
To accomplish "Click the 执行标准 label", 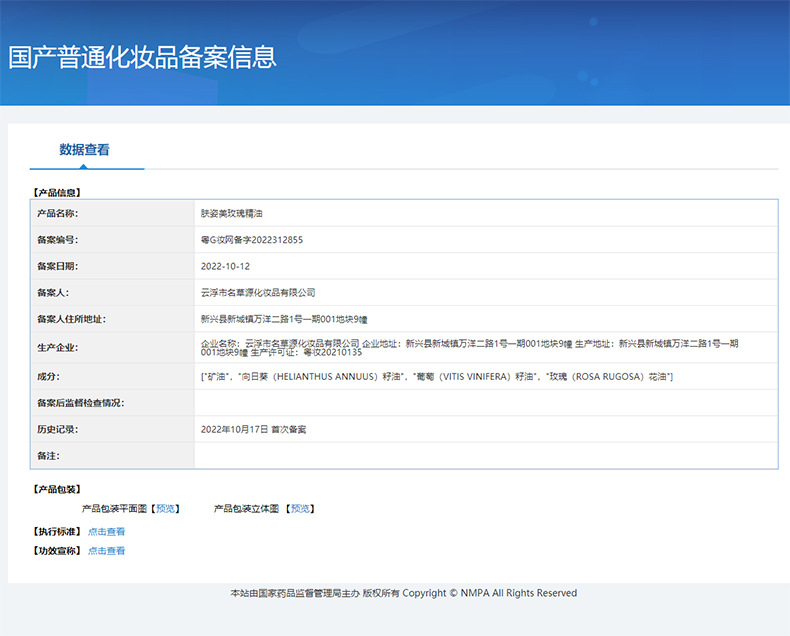I will (x=57, y=532).
